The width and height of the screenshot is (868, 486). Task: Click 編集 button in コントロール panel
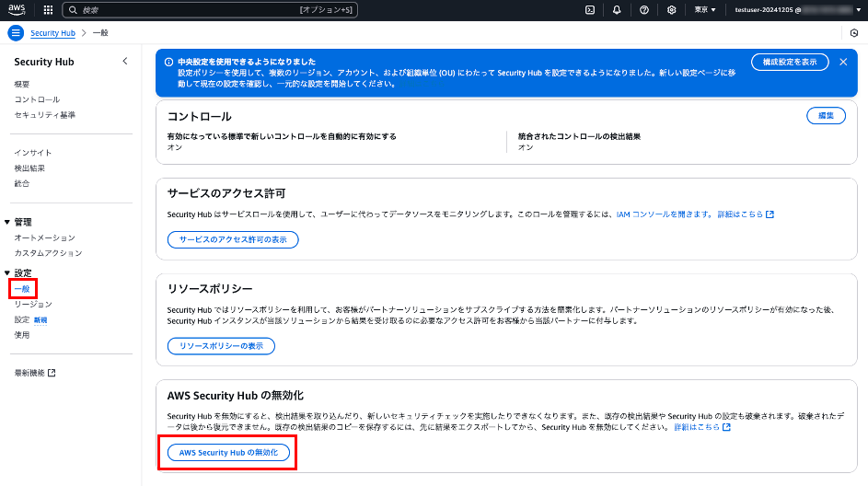tap(826, 116)
